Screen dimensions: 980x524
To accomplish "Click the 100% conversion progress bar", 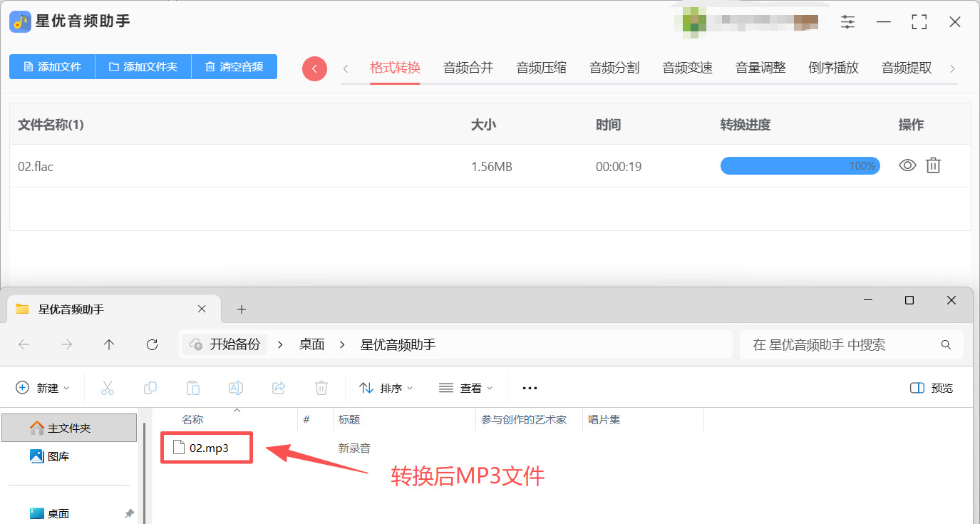I will (800, 166).
